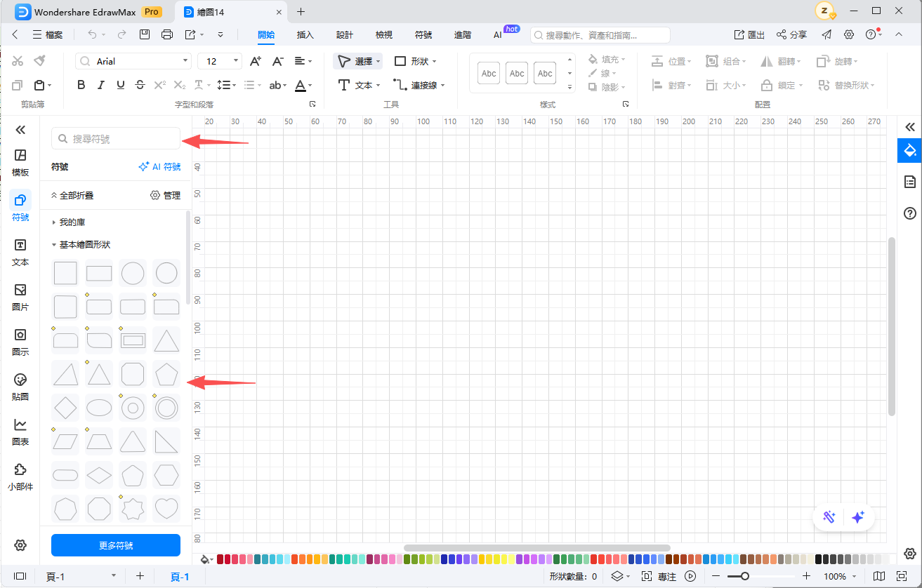Image resolution: width=922 pixels, height=588 pixels.
Task: Switch to the 設計 ribbon tab
Action: click(x=345, y=34)
